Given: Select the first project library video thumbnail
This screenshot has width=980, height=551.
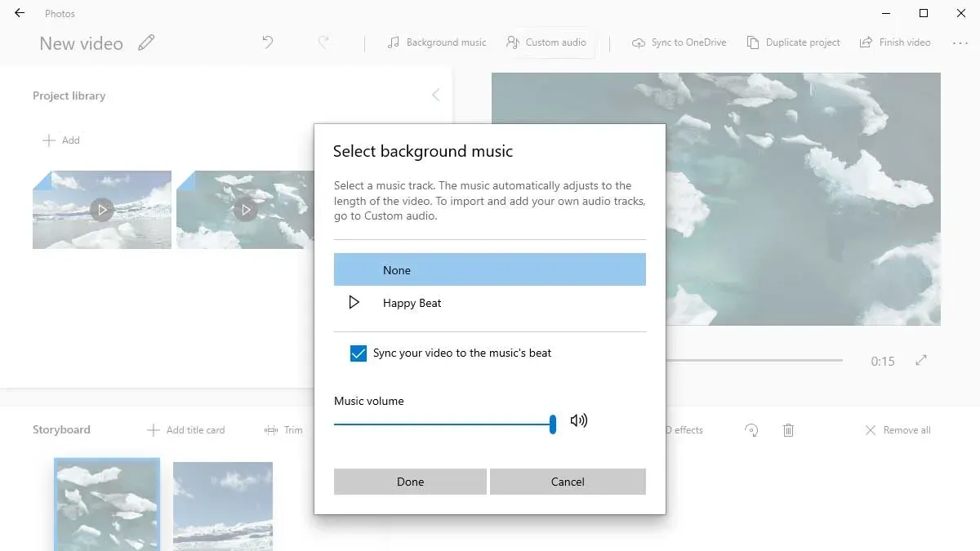Looking at the screenshot, I should (102, 210).
